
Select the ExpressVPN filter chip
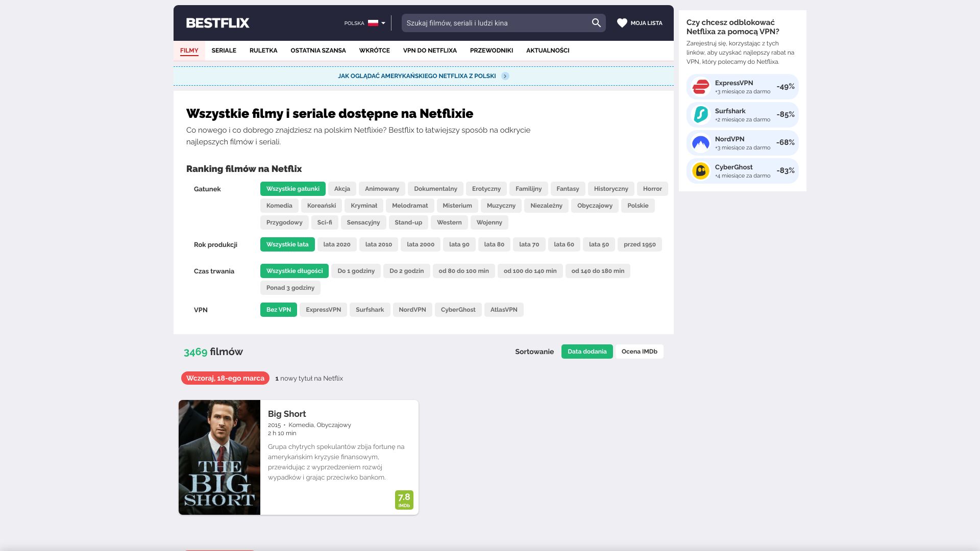coord(323,310)
